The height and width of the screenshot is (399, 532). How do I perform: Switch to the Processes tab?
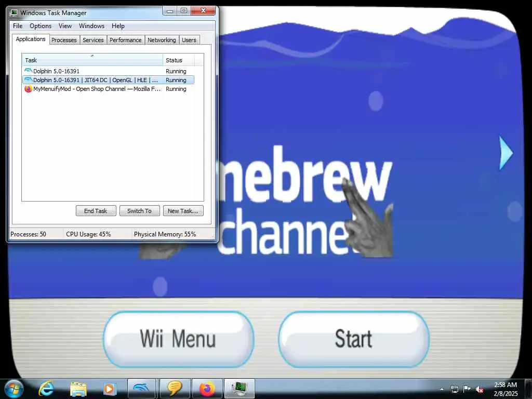[64, 40]
